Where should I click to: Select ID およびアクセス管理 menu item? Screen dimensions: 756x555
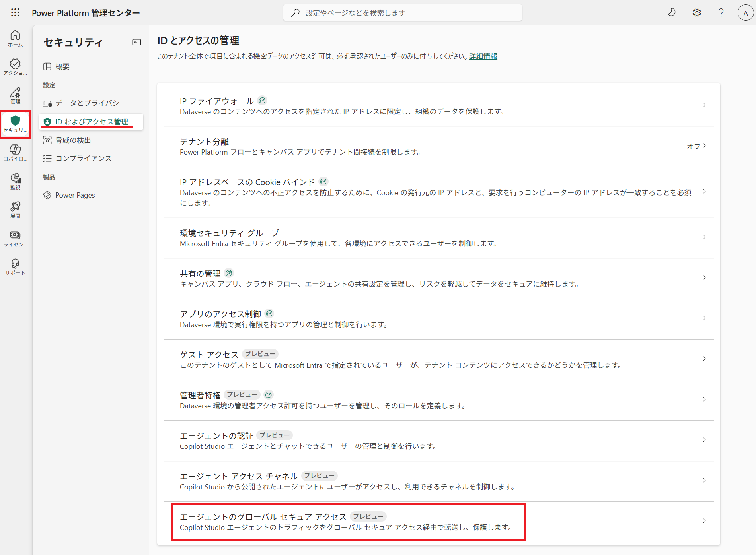[91, 122]
